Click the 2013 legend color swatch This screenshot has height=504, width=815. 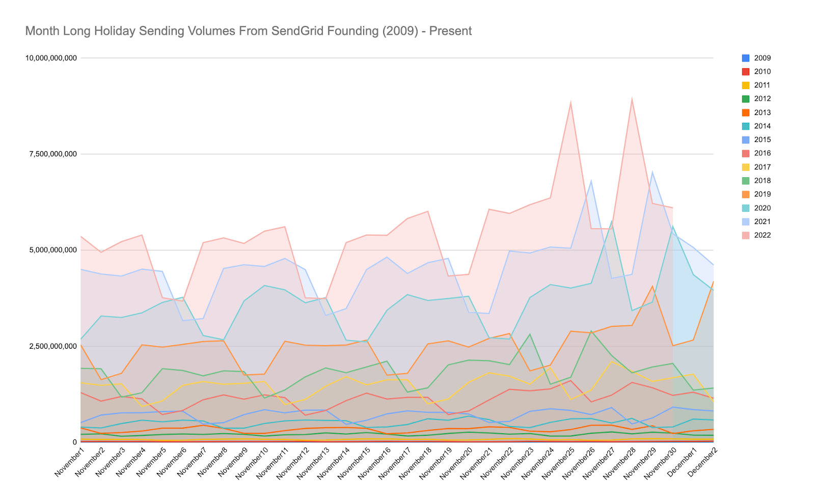click(746, 113)
